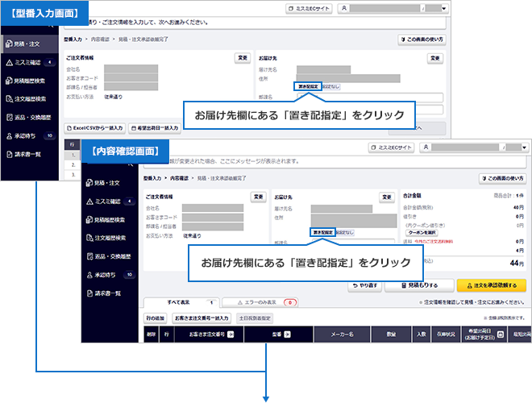This screenshot has height=403, width=532.
Task: Click ミスミECサイト button in the 内容確認画面 window
Action: pos(391,147)
